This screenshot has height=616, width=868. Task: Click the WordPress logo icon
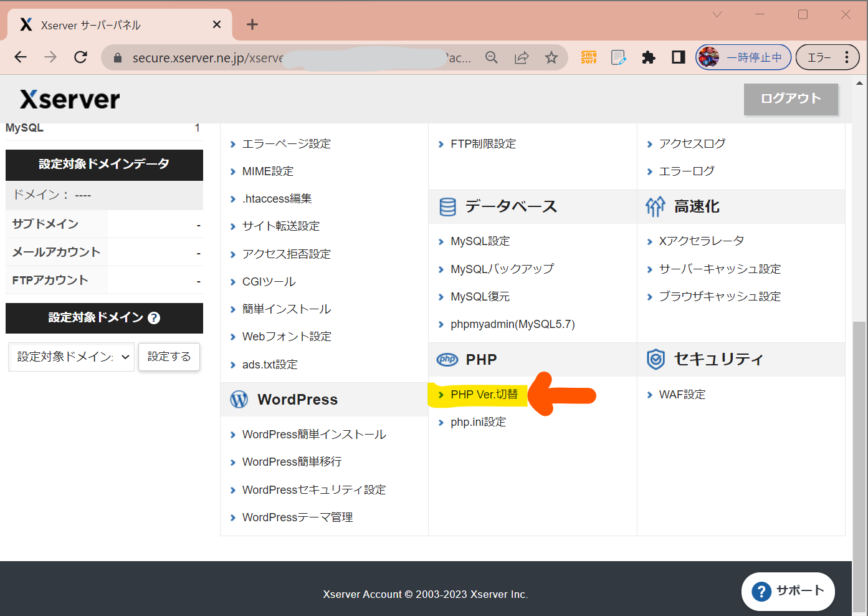[x=239, y=400]
